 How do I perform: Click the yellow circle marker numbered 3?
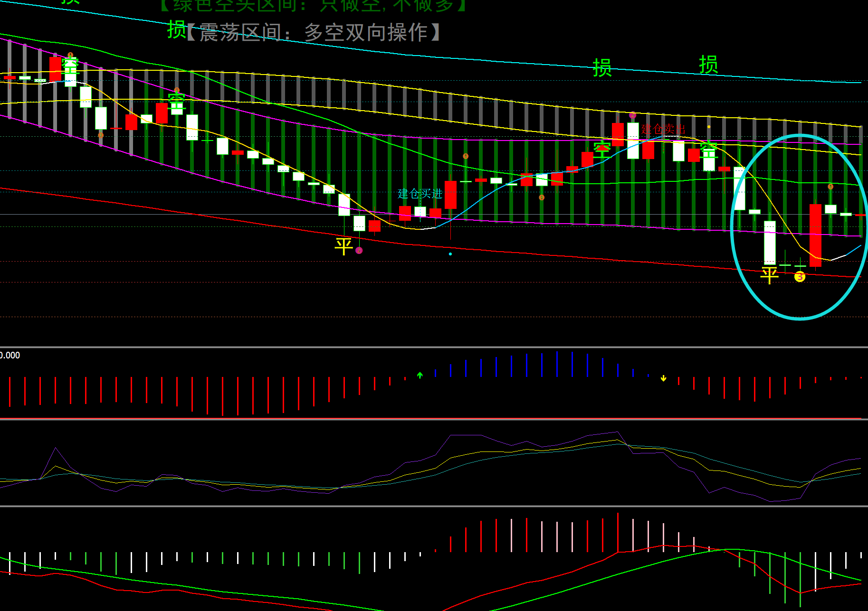click(800, 276)
